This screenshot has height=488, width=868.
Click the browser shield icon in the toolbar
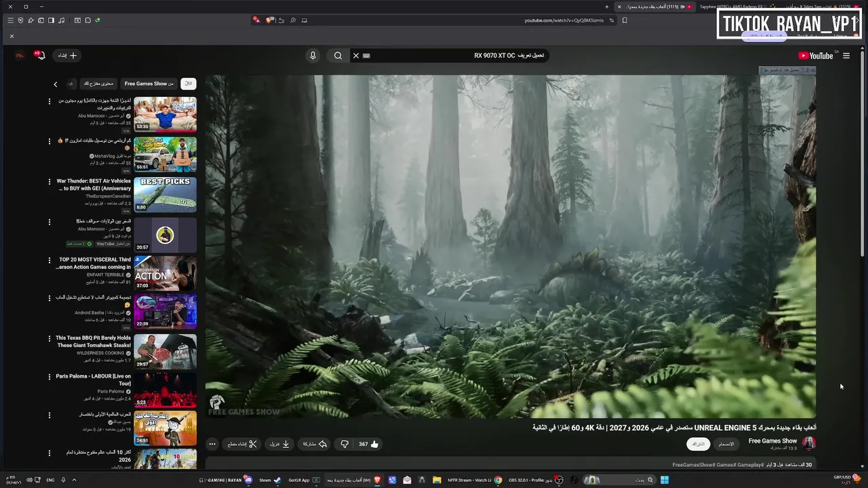pyautogui.click(x=20, y=20)
